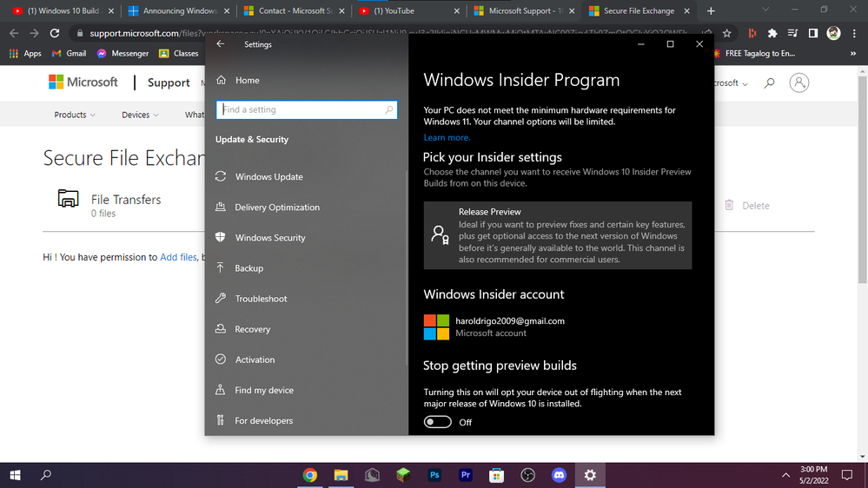Close the Secure File Exchange tab
This screenshot has width=868, height=488.
coord(686,10)
